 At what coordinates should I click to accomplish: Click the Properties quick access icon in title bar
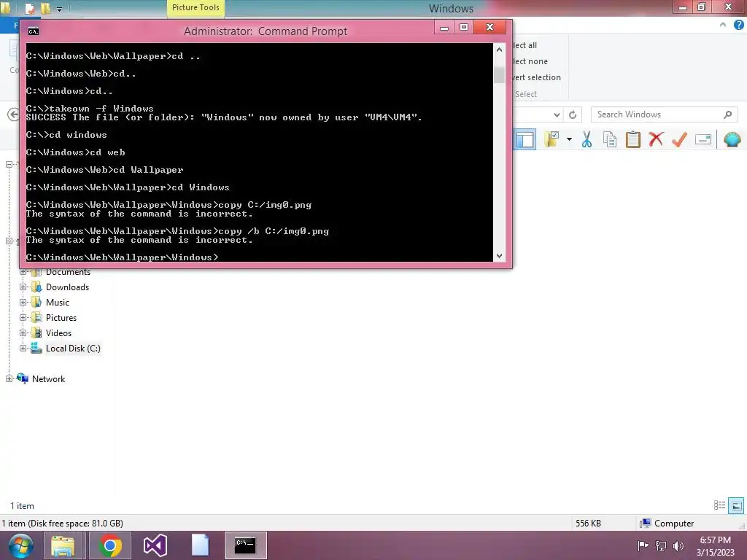click(30, 8)
